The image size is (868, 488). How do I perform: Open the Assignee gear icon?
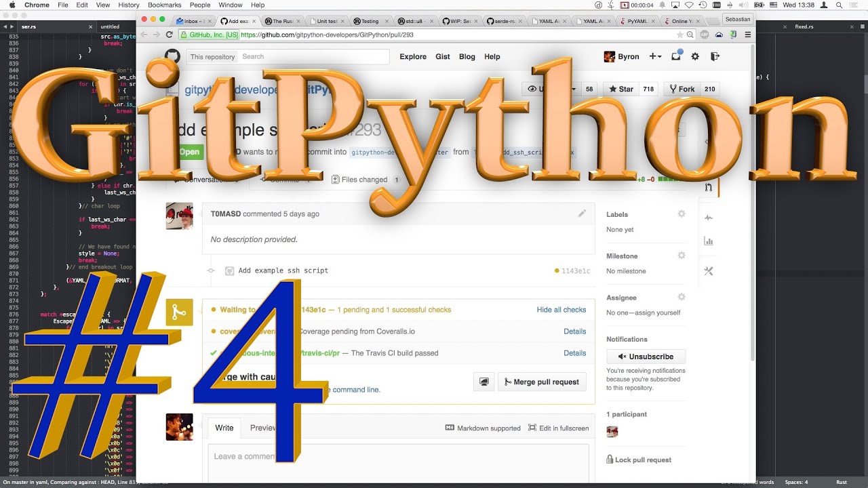pyautogui.click(x=682, y=297)
